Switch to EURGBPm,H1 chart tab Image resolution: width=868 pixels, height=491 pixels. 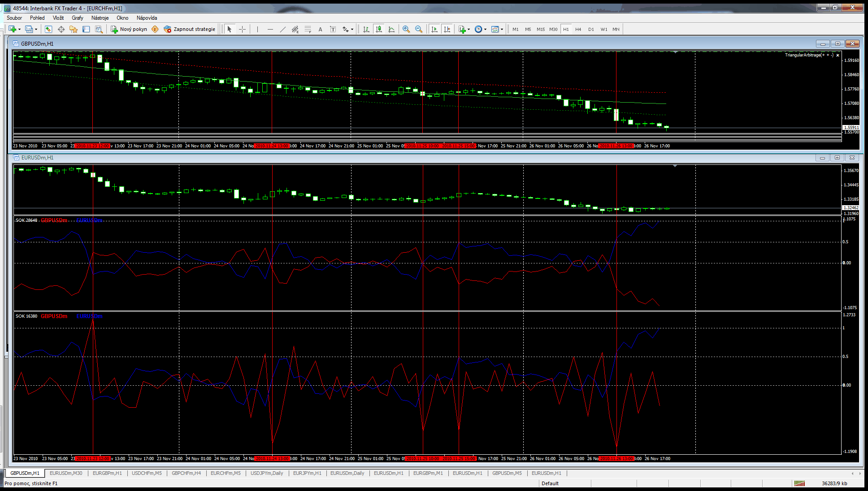(x=107, y=473)
